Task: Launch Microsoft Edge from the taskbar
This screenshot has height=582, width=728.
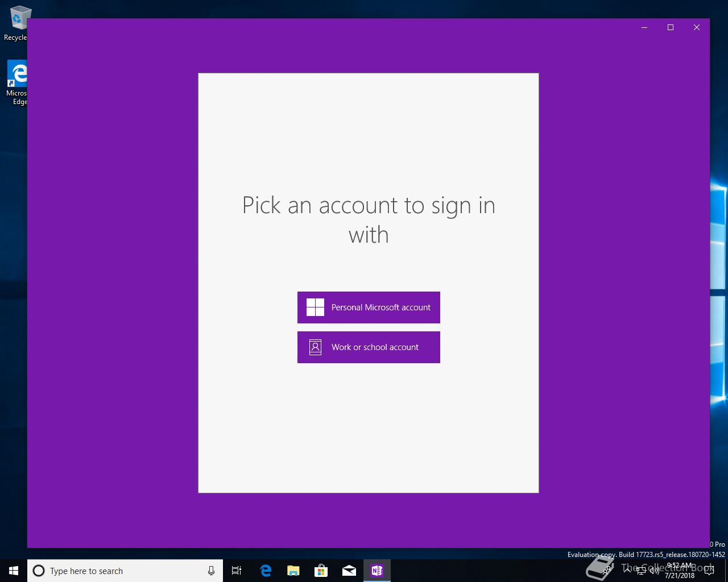Action: coord(266,571)
